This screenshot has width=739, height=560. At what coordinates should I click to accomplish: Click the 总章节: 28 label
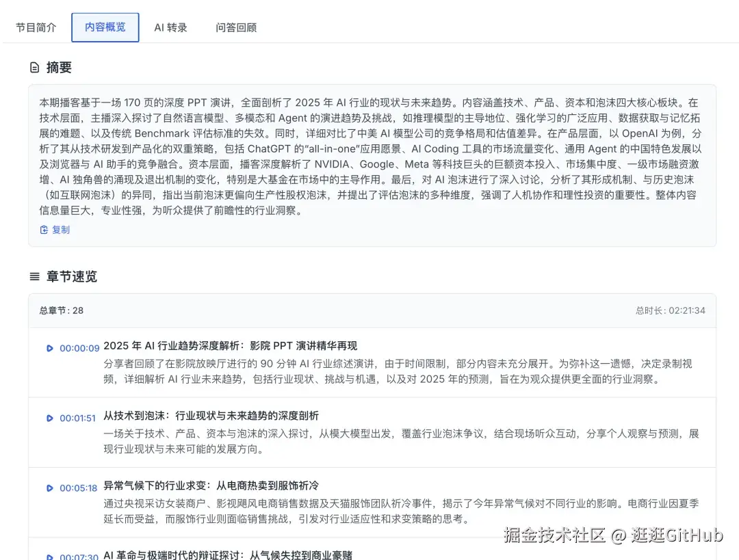pos(60,310)
